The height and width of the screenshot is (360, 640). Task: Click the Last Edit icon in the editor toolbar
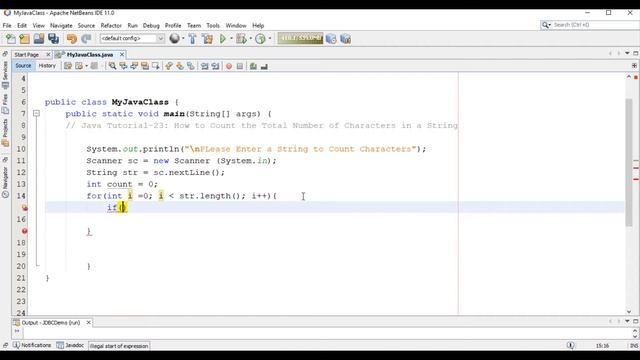[x=68, y=66]
